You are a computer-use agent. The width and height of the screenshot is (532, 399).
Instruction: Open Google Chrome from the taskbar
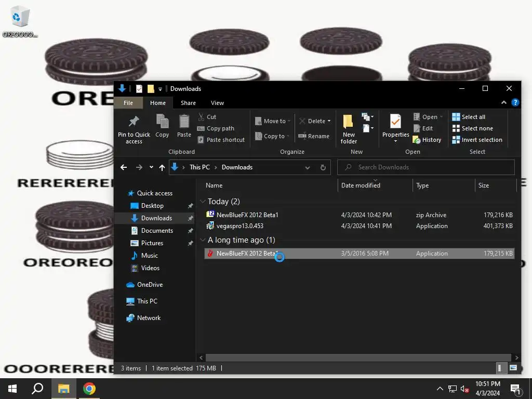(89, 389)
